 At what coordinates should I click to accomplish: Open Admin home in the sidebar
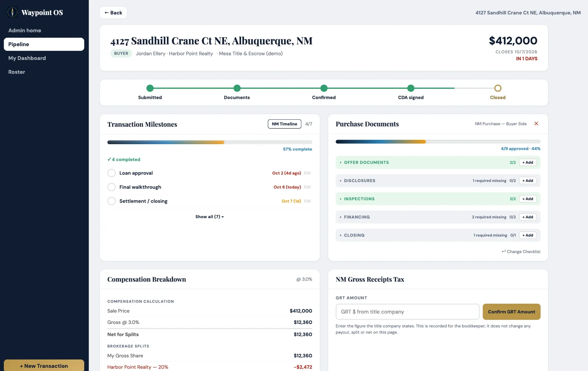[44, 30]
